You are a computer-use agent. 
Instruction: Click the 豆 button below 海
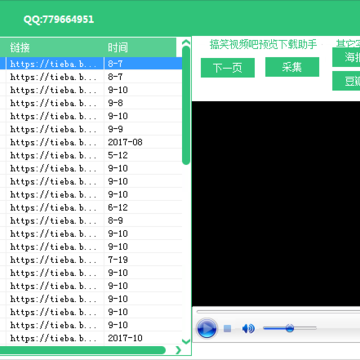point(346,81)
